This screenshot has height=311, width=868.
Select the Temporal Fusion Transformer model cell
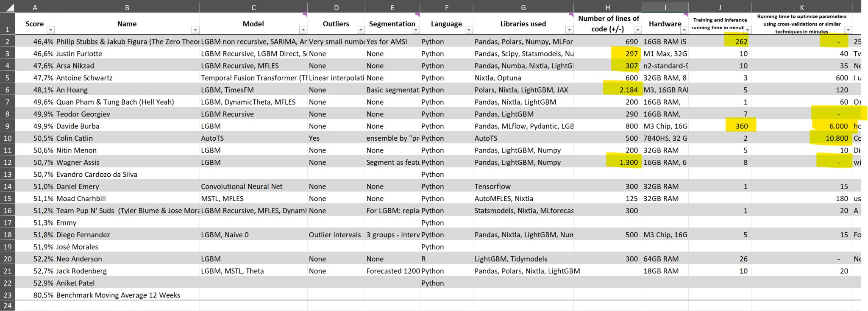coord(253,78)
